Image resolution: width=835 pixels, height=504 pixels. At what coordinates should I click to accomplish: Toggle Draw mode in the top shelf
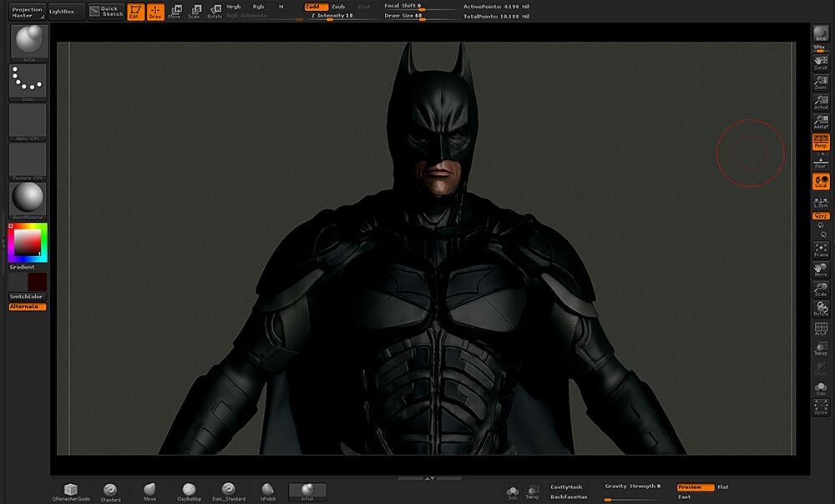155,13
